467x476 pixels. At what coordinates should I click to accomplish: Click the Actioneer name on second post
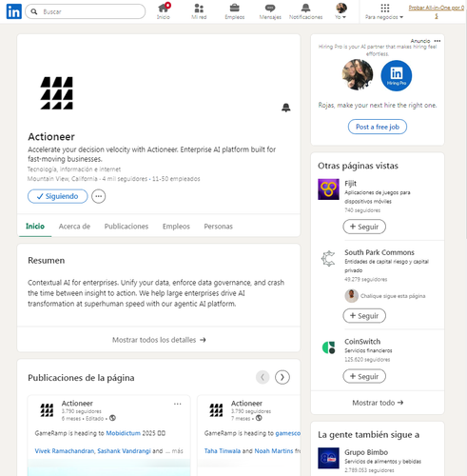(246, 404)
